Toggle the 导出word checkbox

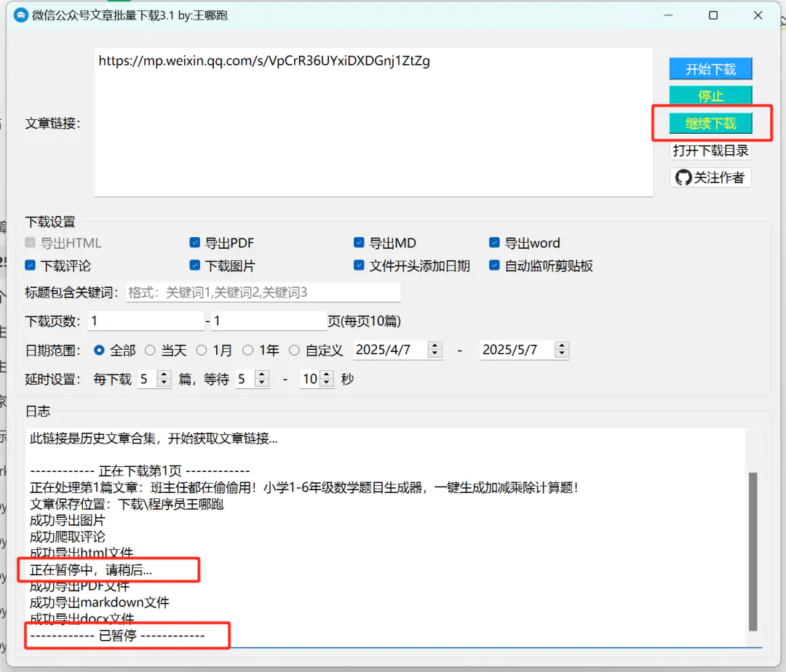(x=494, y=243)
